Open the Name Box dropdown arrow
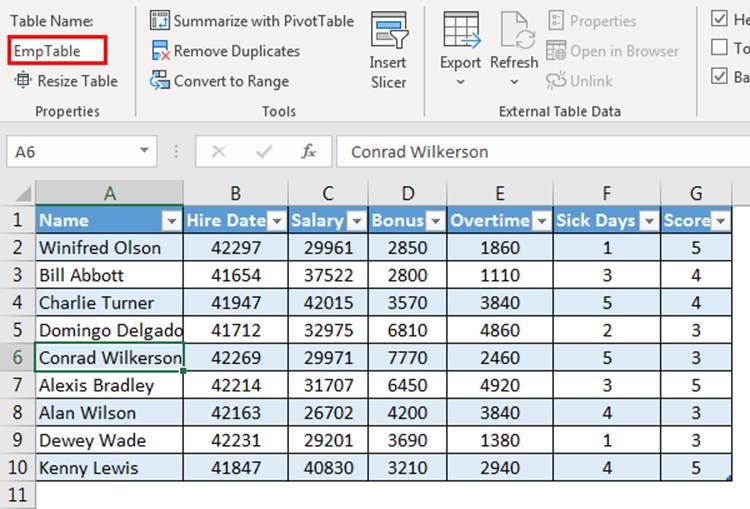The width and height of the screenshot is (750, 509). (x=144, y=151)
